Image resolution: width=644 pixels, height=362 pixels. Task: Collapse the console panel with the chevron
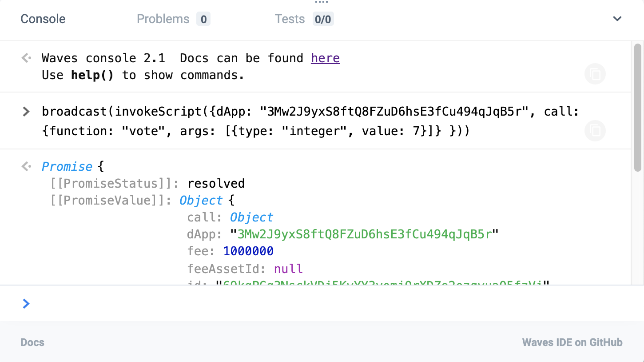point(617,19)
